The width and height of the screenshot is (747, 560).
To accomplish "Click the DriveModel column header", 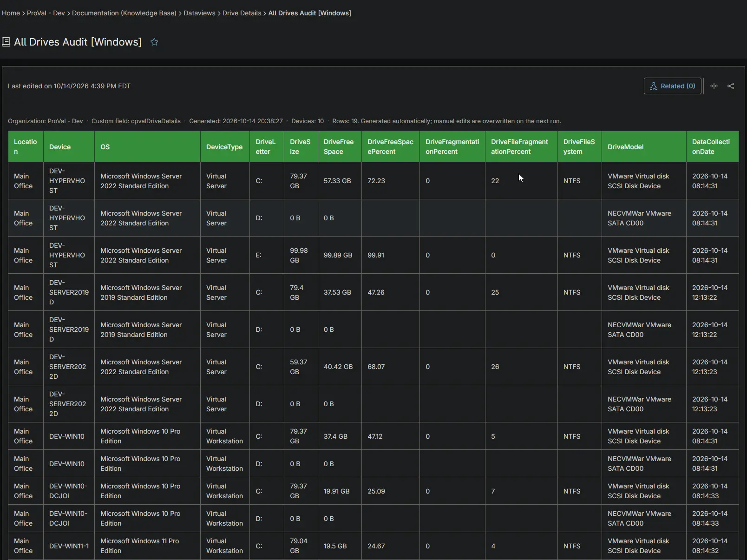I will (644, 146).
